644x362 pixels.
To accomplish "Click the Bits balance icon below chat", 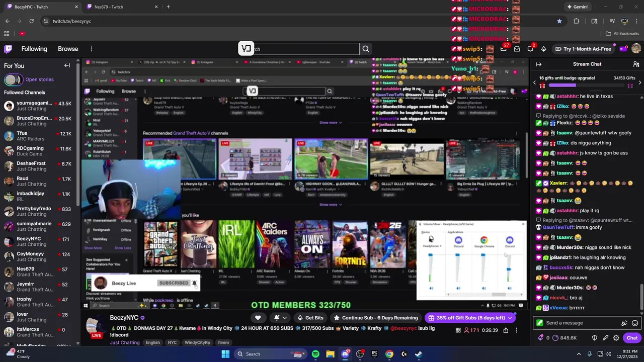I will pos(541,338).
